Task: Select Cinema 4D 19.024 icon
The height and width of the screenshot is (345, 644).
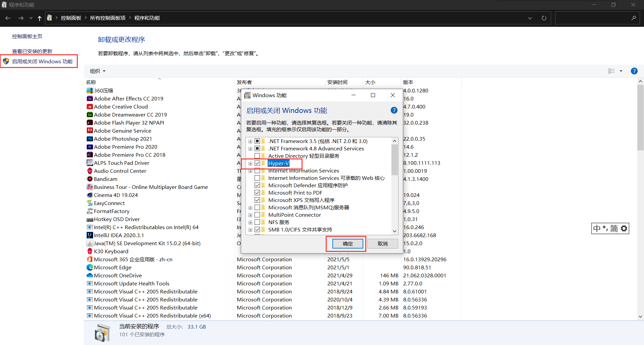Action: pos(90,195)
